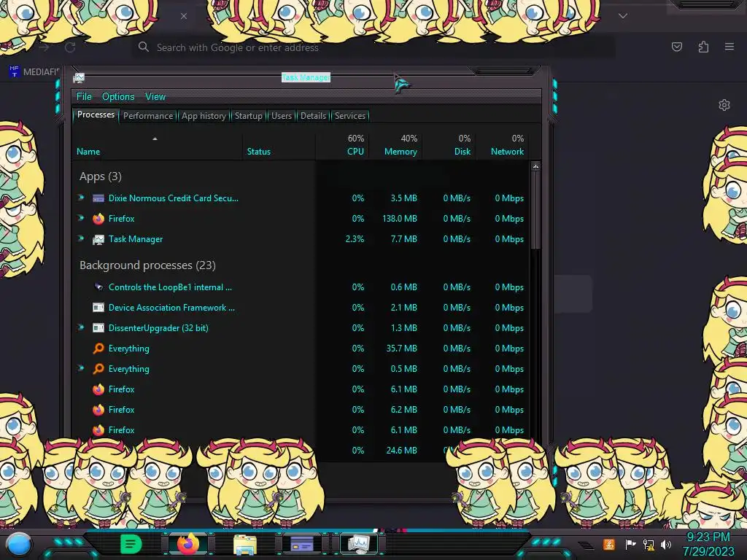Click the MEDIAFIRE bookmark in Firefox
The image size is (747, 560).
click(x=34, y=72)
